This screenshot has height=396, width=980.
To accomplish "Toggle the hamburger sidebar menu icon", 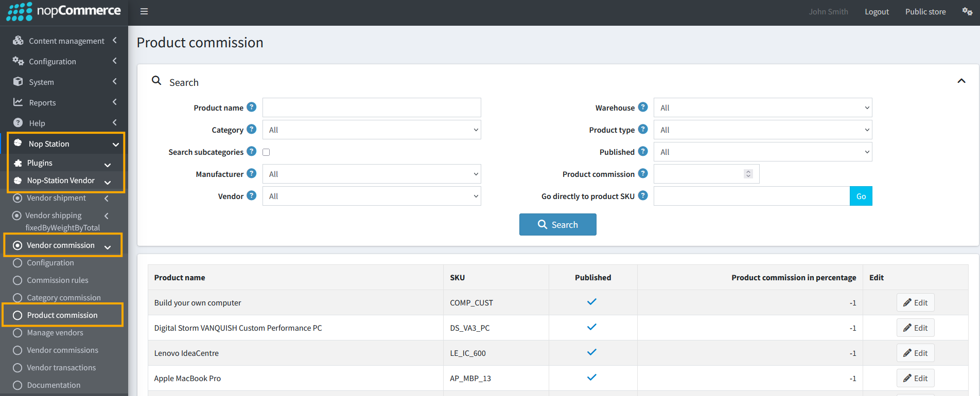I will click(x=144, y=11).
